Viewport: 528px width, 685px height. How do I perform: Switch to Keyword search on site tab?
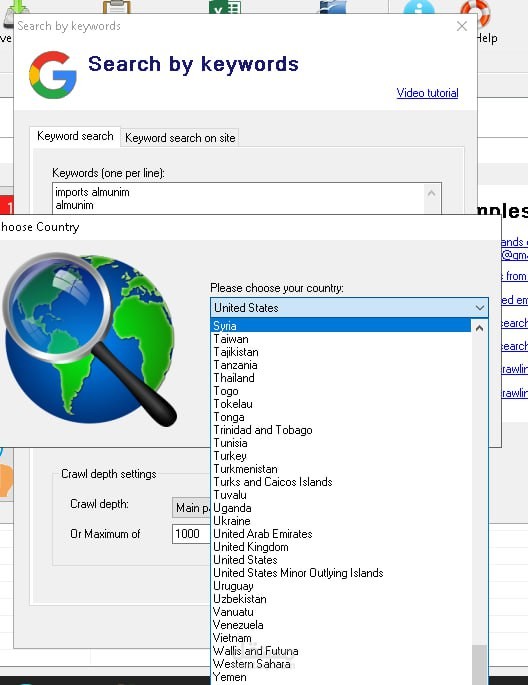point(180,138)
